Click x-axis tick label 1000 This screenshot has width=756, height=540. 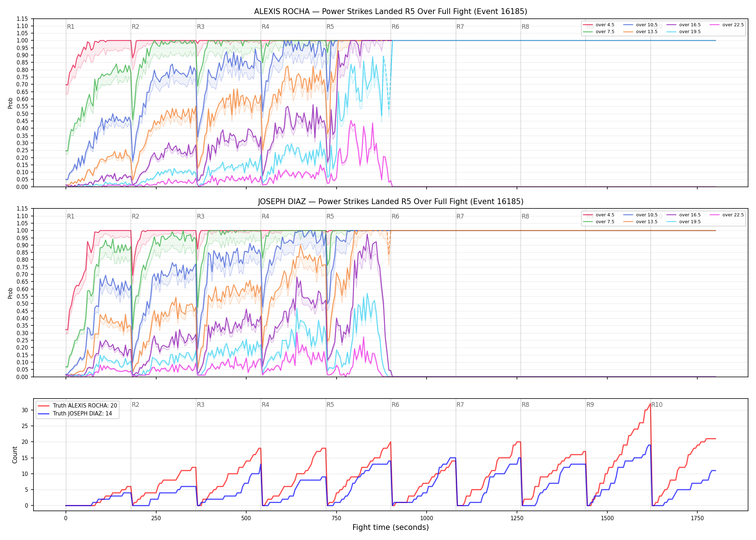427,518
